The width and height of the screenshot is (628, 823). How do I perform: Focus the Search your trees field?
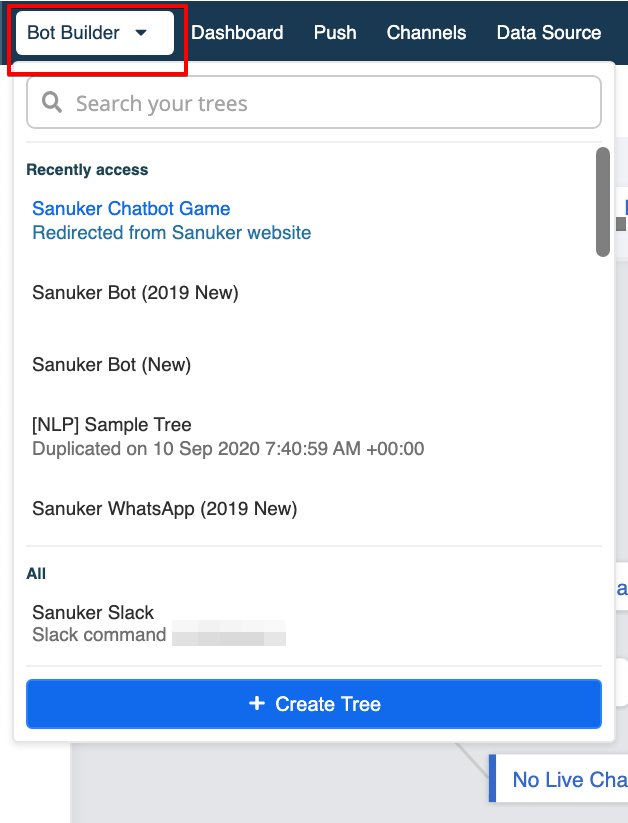coord(314,102)
